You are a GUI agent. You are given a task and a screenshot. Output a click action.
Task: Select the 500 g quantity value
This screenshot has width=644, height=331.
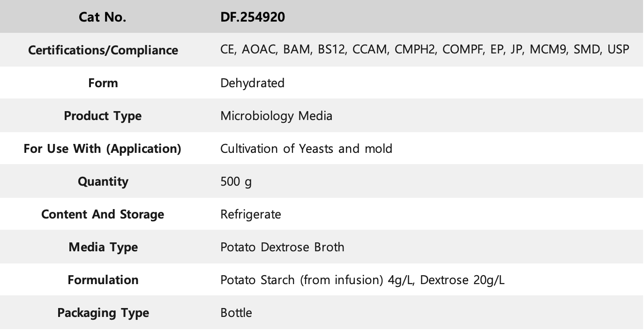point(236,181)
